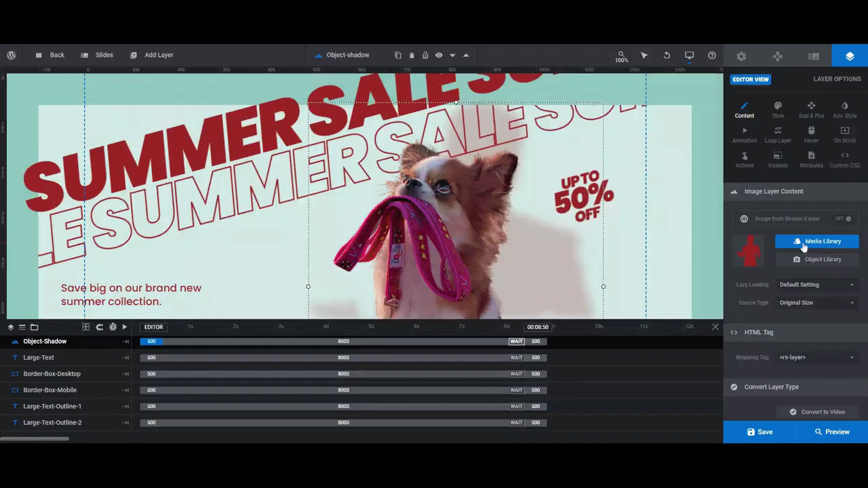Image resolution: width=868 pixels, height=488 pixels.
Task: Activate the selection pointer tool
Action: click(644, 55)
